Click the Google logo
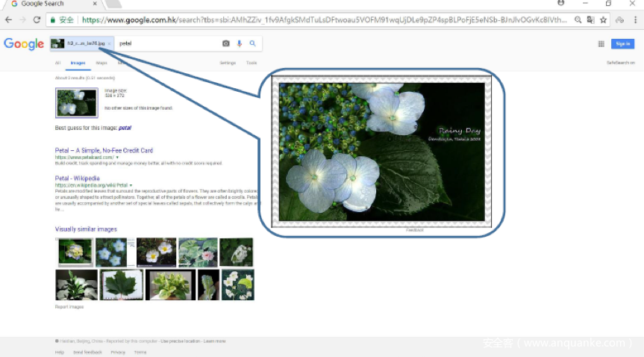Image resolution: width=644 pixels, height=357 pixels. [x=24, y=44]
